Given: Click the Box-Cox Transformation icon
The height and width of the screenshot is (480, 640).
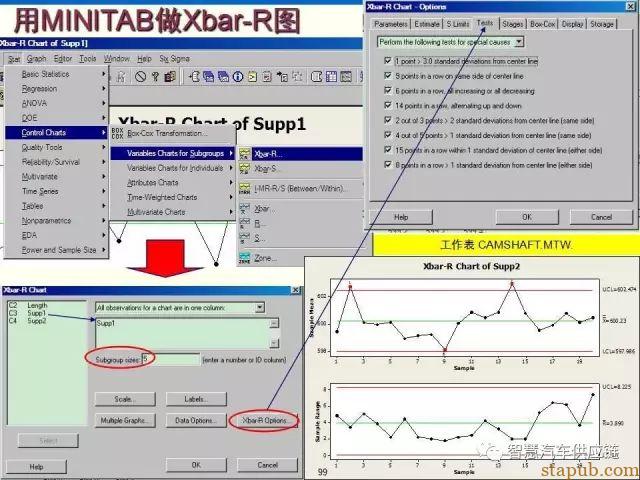Looking at the screenshot, I should tap(117, 133).
